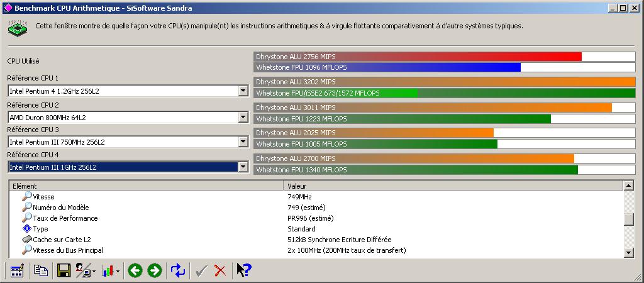Activate the What's This help cursor icon
Viewport: 644px width, 283px height.
(x=244, y=270)
